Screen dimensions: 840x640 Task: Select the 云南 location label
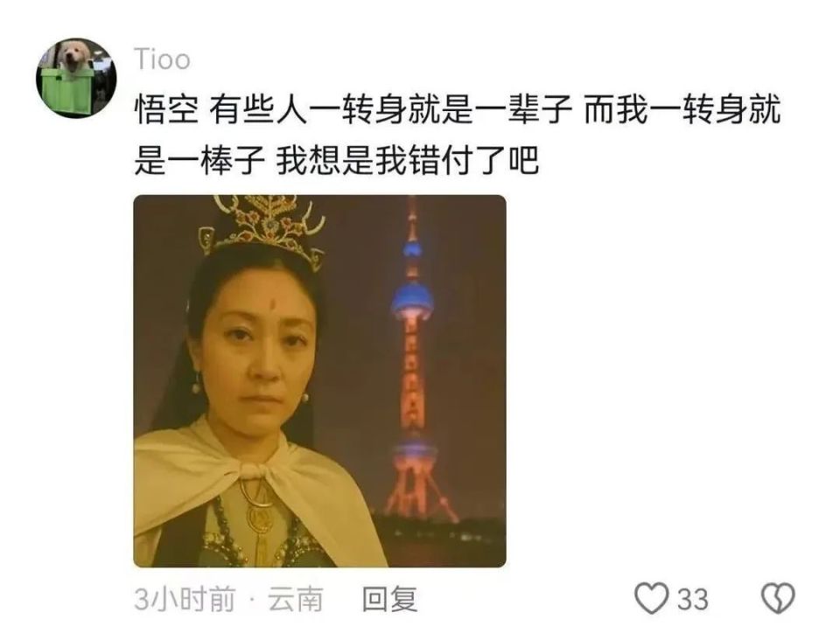296,599
